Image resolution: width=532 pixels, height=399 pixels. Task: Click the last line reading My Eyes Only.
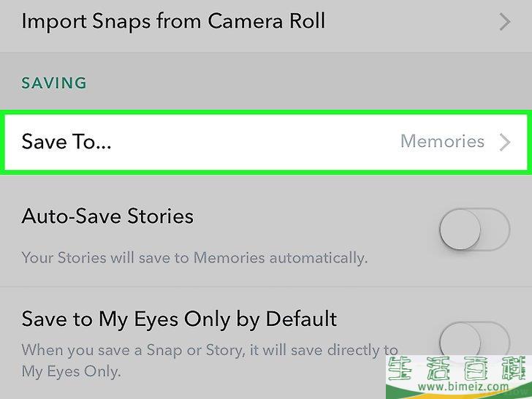(72, 372)
